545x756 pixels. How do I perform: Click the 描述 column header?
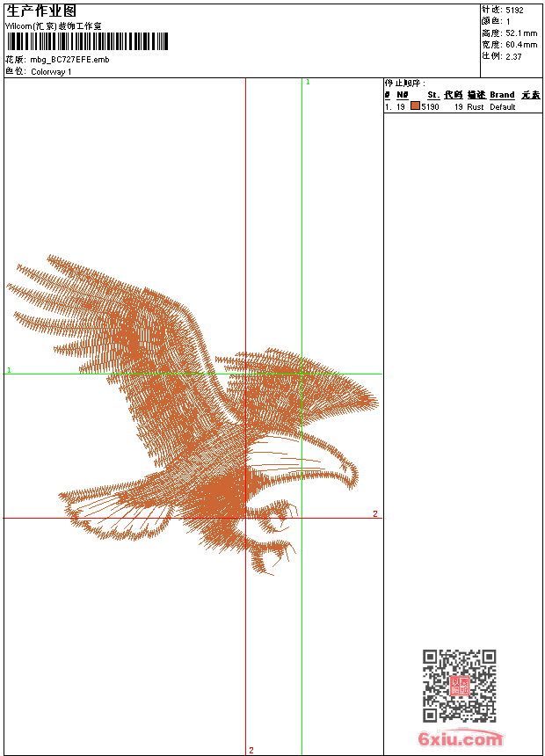pos(476,95)
